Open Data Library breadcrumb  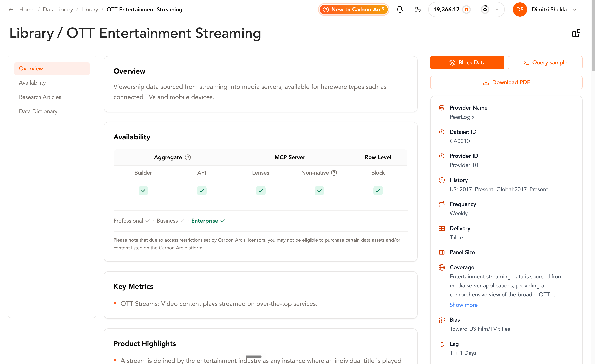(x=58, y=9)
